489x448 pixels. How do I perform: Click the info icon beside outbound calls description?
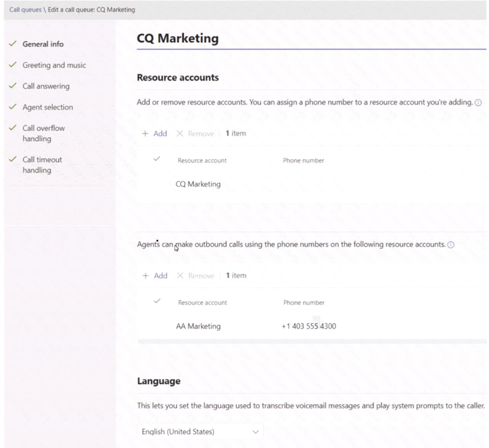(450, 245)
